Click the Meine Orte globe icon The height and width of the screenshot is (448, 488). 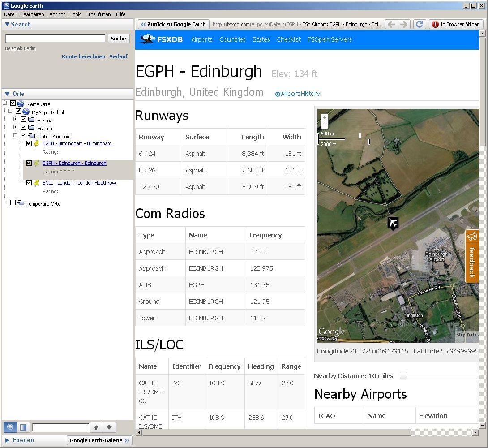21,103
